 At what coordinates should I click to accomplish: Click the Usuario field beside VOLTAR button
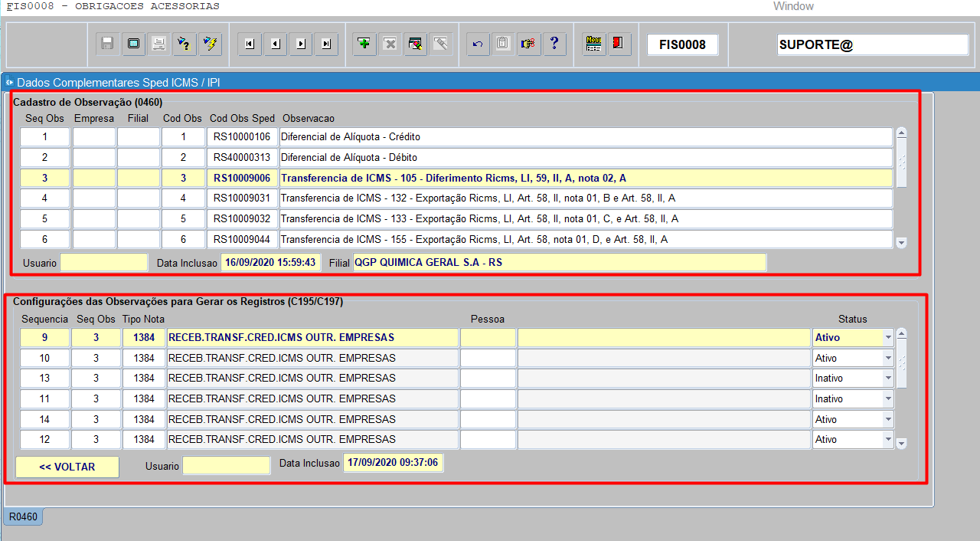coord(227,466)
